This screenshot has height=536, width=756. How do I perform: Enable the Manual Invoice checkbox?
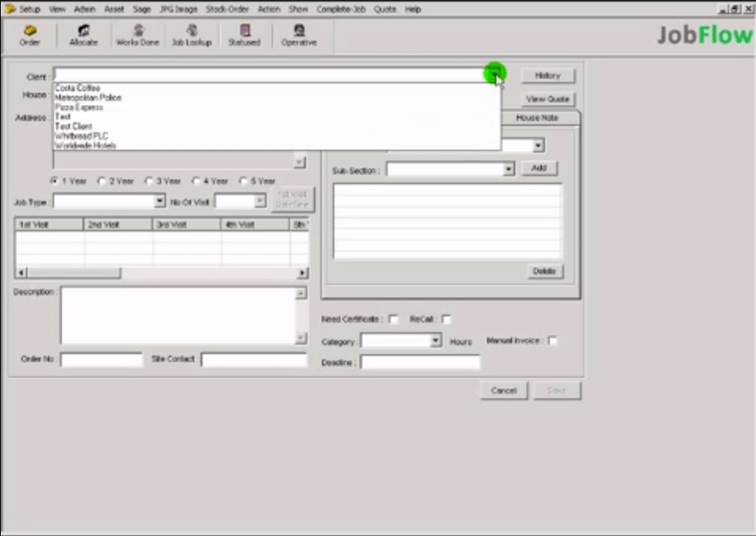553,341
